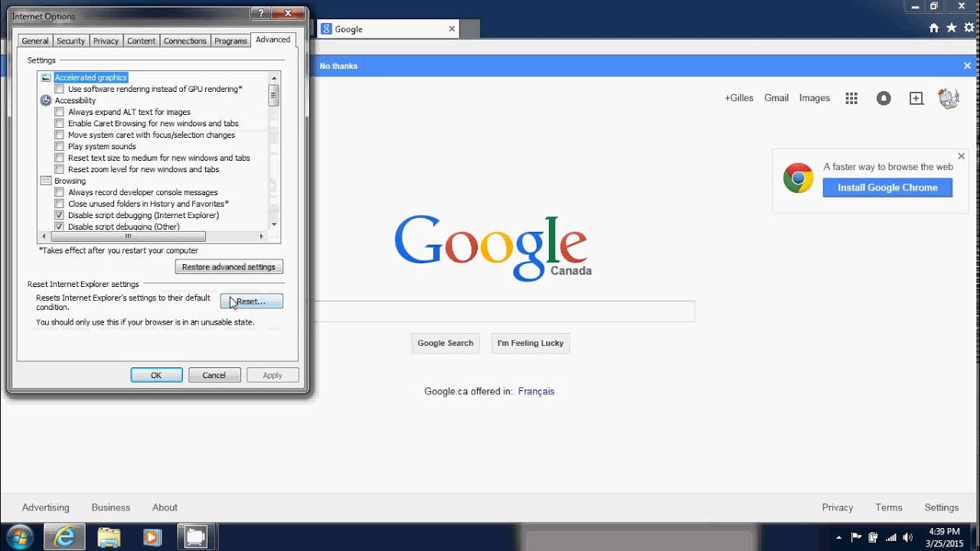980x551 pixels.
Task: Click settings list scroll up arrow
Action: click(x=274, y=77)
